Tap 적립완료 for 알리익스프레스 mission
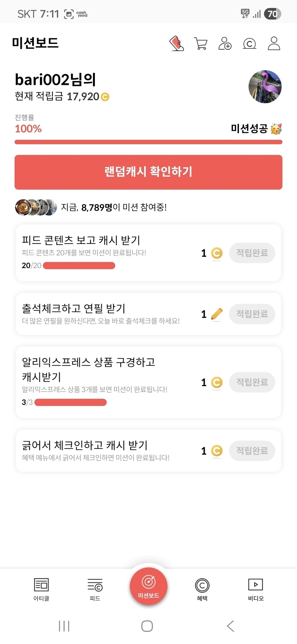 coord(252,382)
